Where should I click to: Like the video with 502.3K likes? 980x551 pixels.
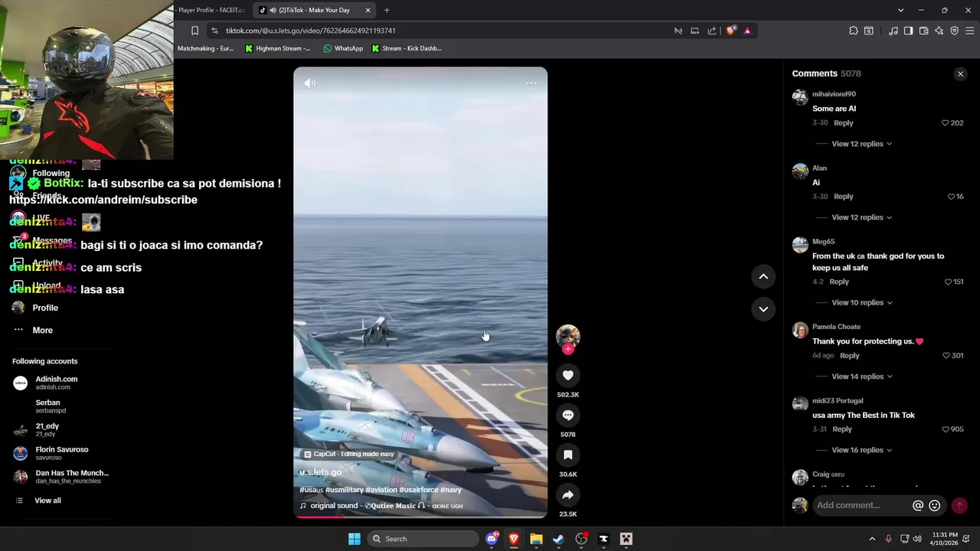point(568,375)
